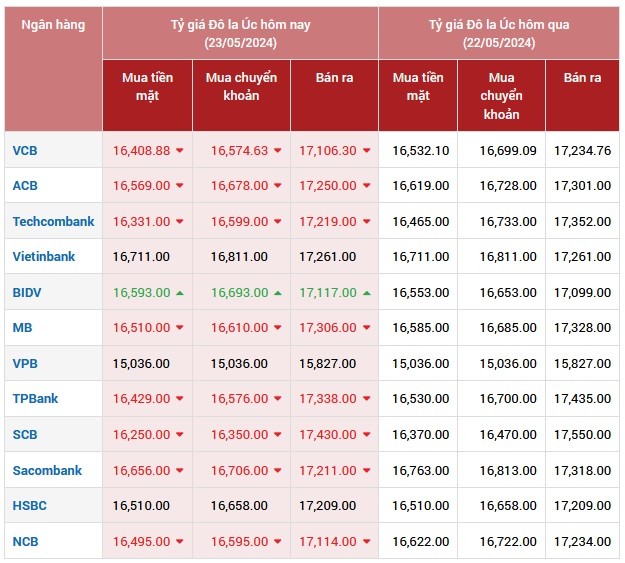Open the Techcombank bank link

(53, 221)
